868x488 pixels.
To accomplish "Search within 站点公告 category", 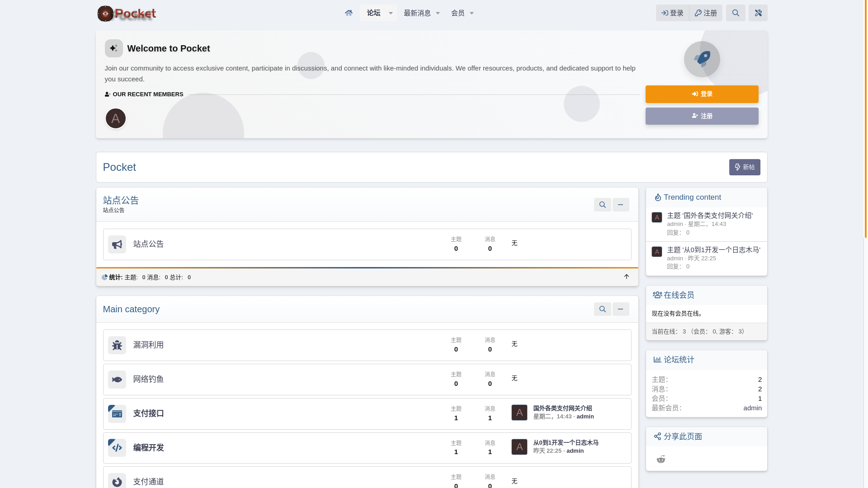I will click(602, 205).
